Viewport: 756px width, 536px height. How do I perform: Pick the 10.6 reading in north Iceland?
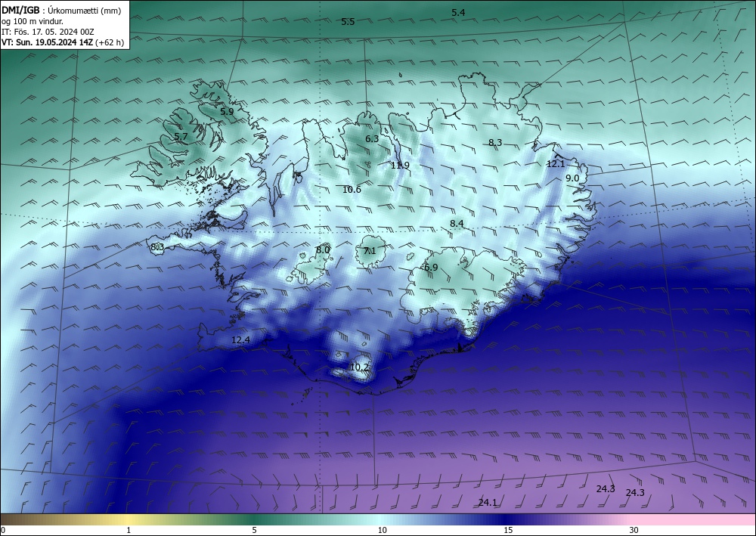352,190
